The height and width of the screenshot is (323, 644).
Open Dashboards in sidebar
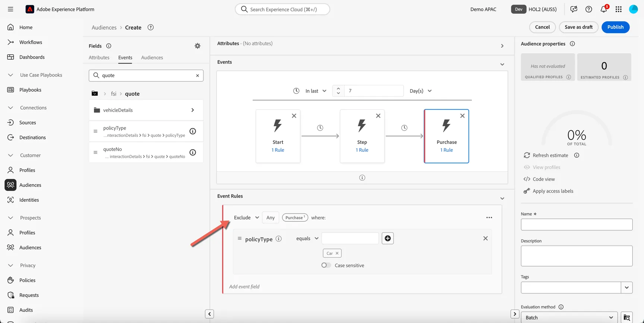point(32,57)
